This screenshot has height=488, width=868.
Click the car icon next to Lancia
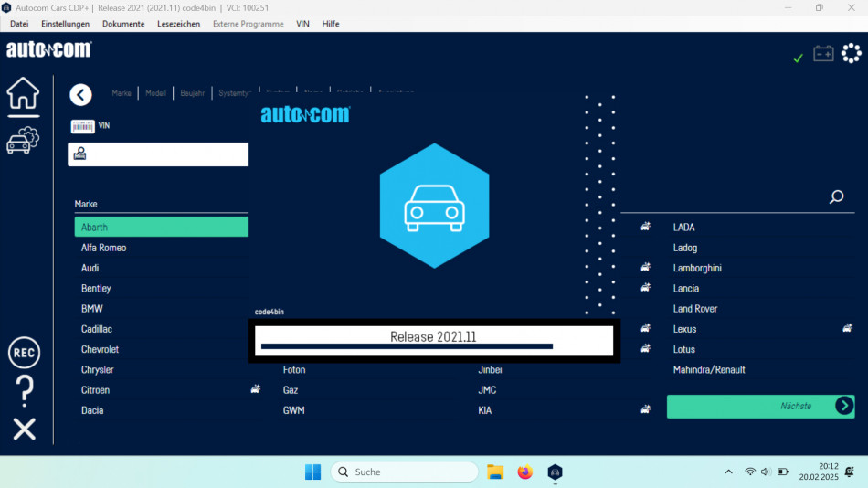pyautogui.click(x=645, y=288)
